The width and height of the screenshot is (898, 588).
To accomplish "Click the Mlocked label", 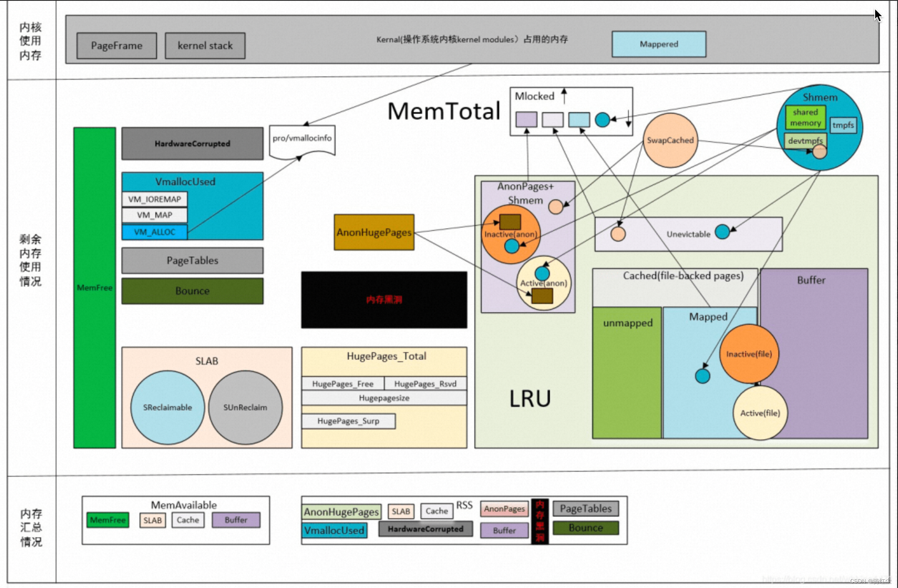I will [535, 96].
